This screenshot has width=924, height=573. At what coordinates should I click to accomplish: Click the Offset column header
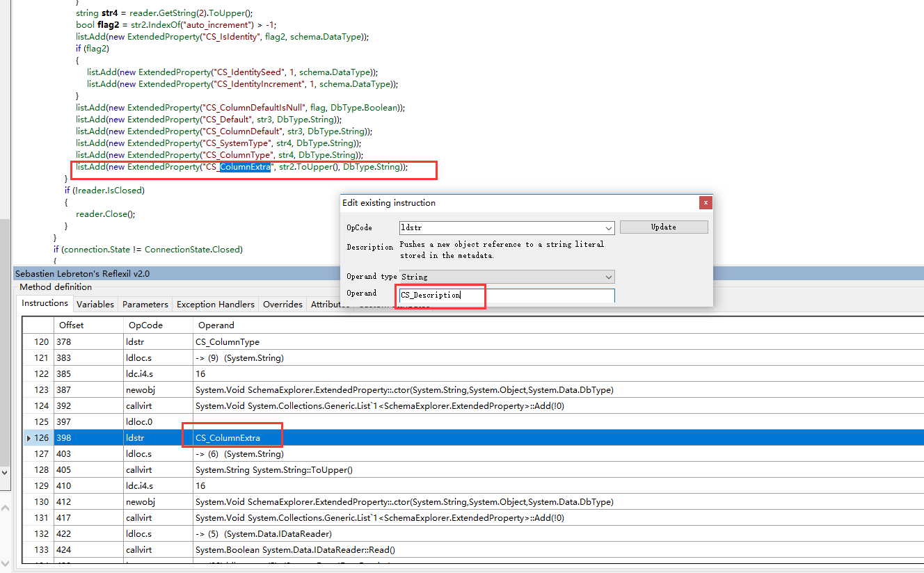pos(89,325)
